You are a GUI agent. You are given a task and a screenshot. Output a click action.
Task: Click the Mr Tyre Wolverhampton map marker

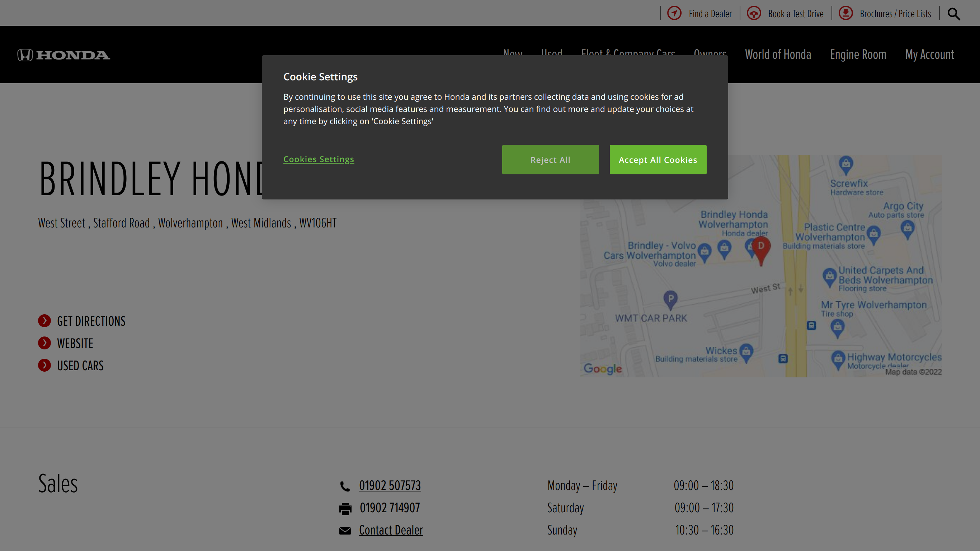837,329
